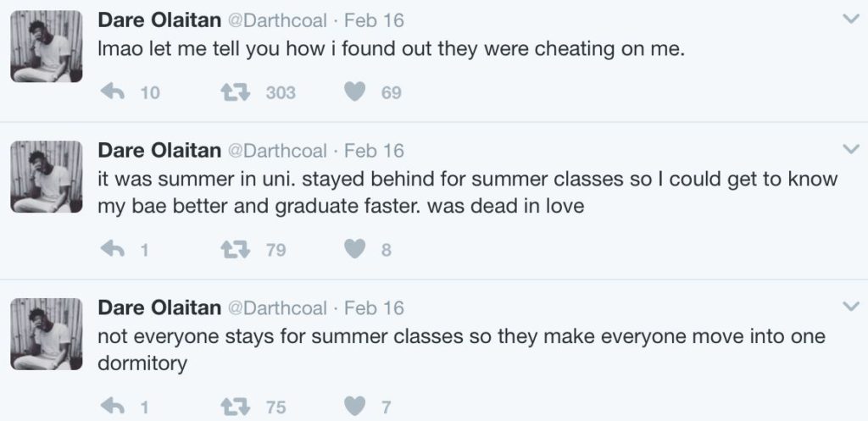The height and width of the screenshot is (421, 868).
Task: Reply to the 'summer in uni' tweet
Action: coord(112,250)
